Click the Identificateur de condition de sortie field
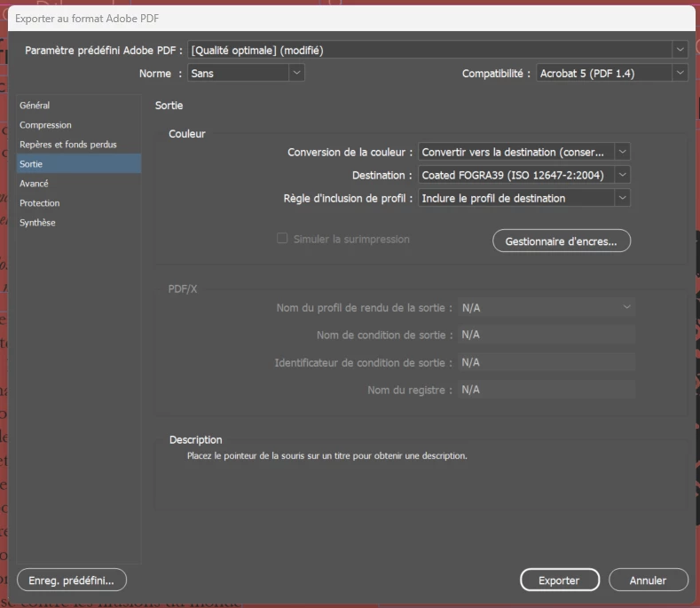This screenshot has width=700, height=608. [x=547, y=362]
